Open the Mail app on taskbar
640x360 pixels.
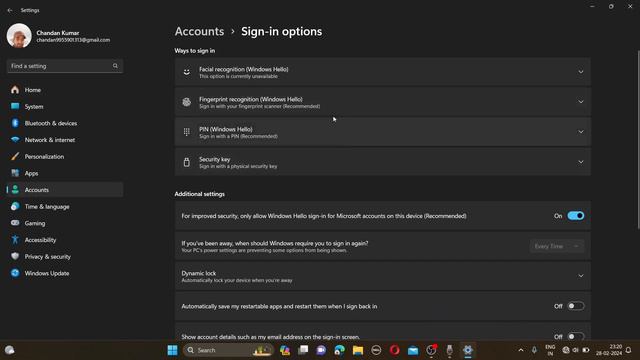pyautogui.click(x=413, y=350)
